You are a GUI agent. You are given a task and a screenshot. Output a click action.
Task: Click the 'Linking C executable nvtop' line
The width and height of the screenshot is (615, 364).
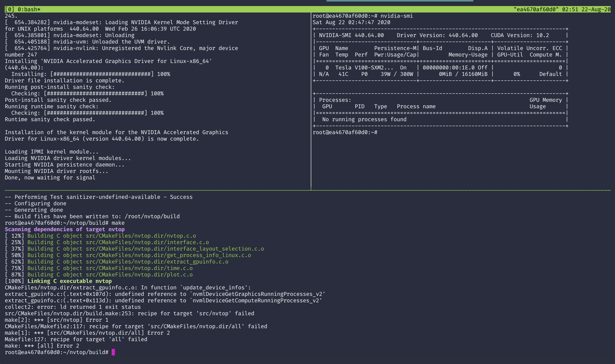[69, 281]
